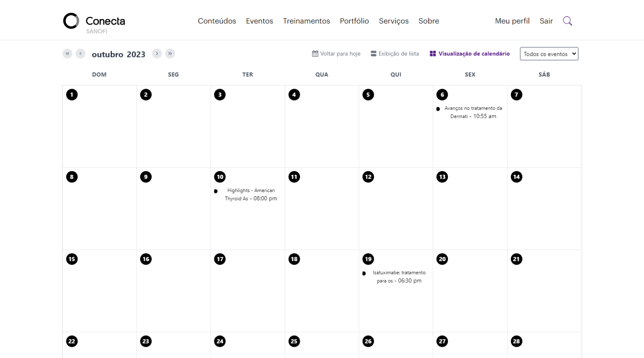Open the Conteúdos menu
The width and height of the screenshot is (644, 358).
(x=217, y=21)
